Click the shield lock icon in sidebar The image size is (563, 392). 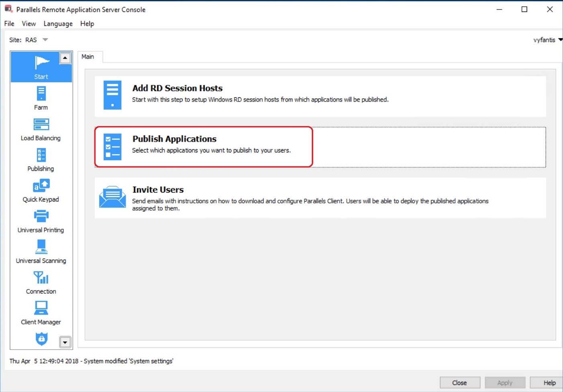coord(41,339)
